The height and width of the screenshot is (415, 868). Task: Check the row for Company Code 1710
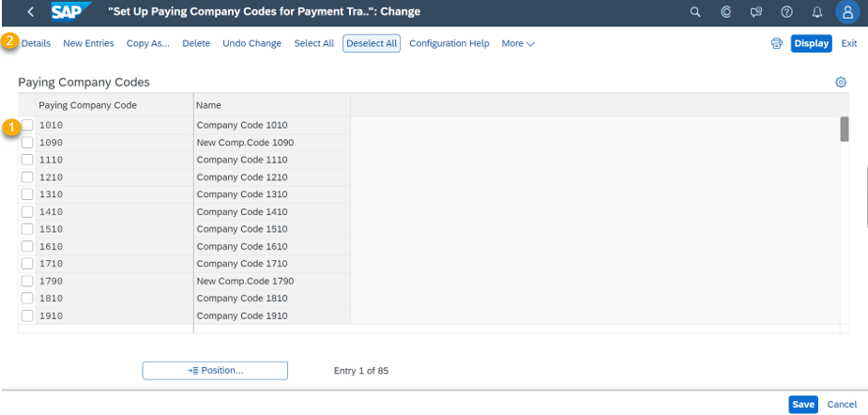pos(27,263)
